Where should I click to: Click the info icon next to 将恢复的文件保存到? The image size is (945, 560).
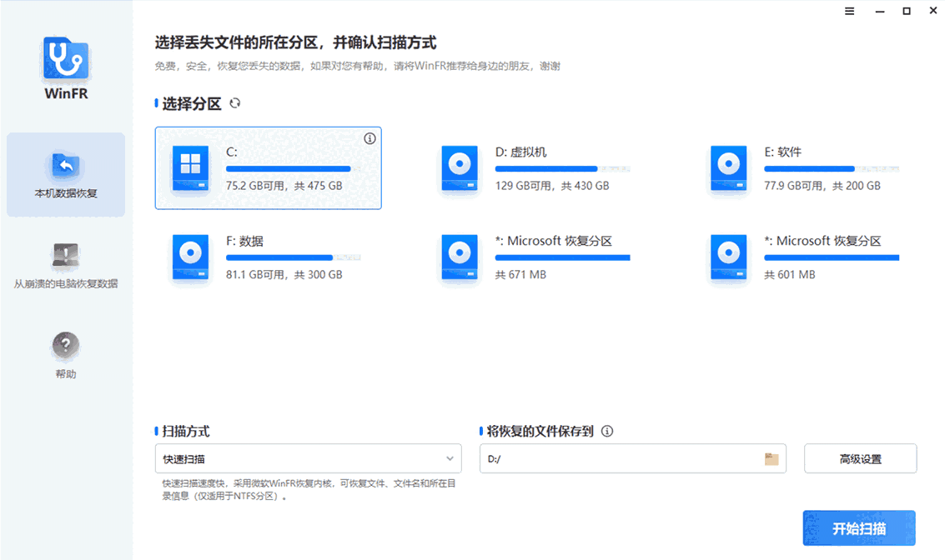(x=608, y=431)
